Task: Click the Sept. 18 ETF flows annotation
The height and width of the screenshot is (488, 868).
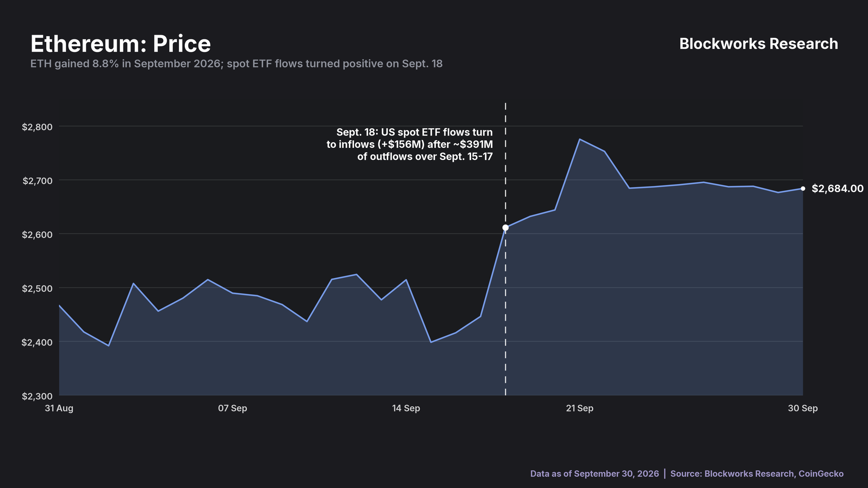Action: click(410, 145)
